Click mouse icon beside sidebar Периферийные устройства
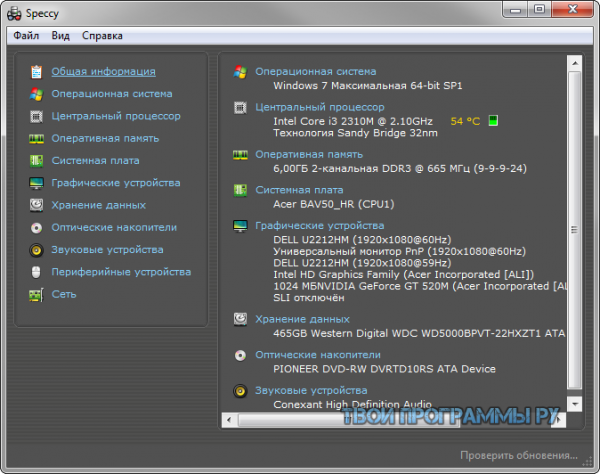Viewport: 600px width, 474px height. pyautogui.click(x=36, y=272)
